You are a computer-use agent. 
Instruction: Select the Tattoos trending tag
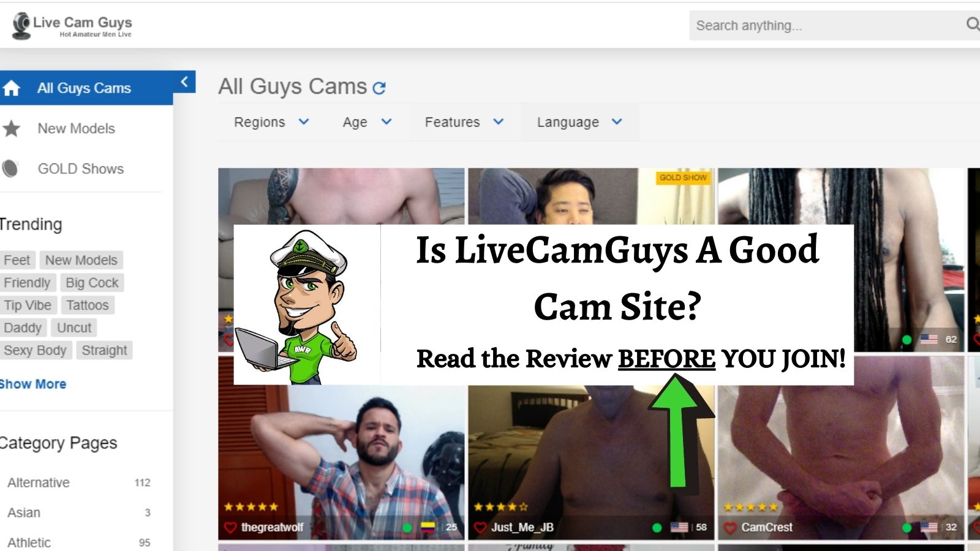(x=87, y=305)
